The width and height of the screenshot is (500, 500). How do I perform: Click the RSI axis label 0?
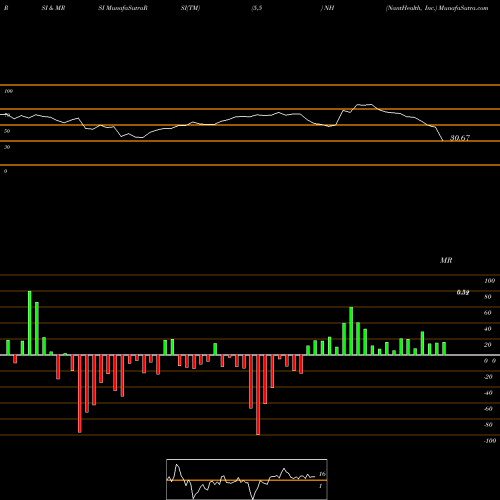5,171
